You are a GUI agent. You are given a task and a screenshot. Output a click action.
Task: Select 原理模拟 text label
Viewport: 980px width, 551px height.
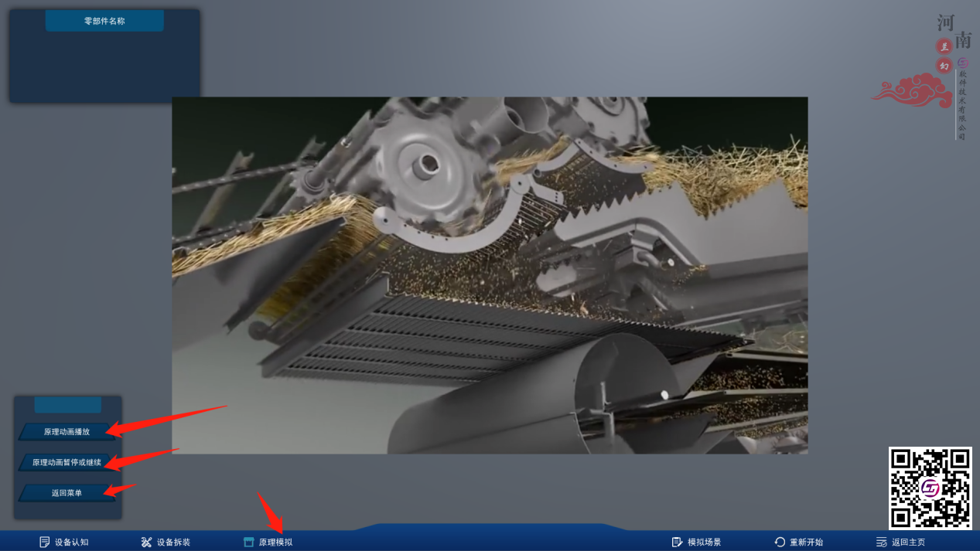tap(275, 542)
